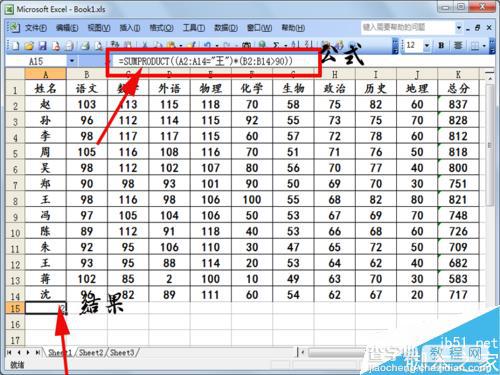This screenshot has width=500, height=375.
Task: Expand formatting toolbar options at far right
Action: click(492, 46)
